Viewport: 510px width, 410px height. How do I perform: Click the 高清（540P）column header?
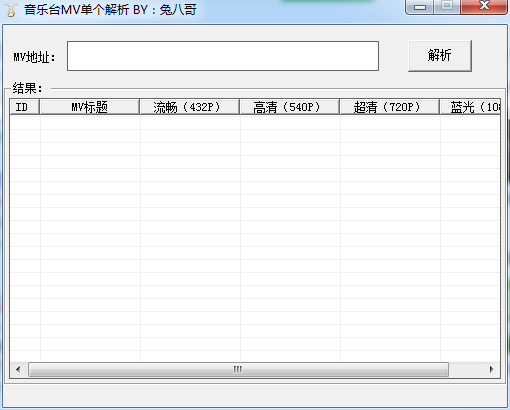click(290, 107)
